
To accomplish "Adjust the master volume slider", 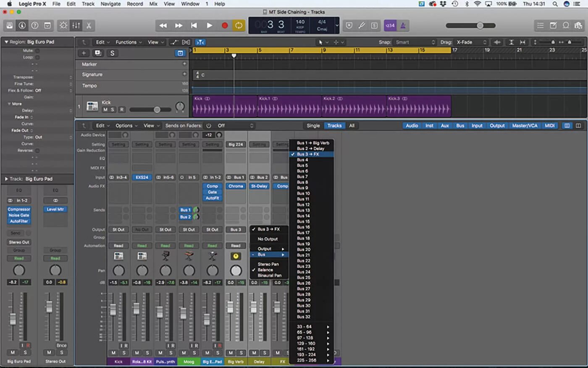I will coord(471,26).
